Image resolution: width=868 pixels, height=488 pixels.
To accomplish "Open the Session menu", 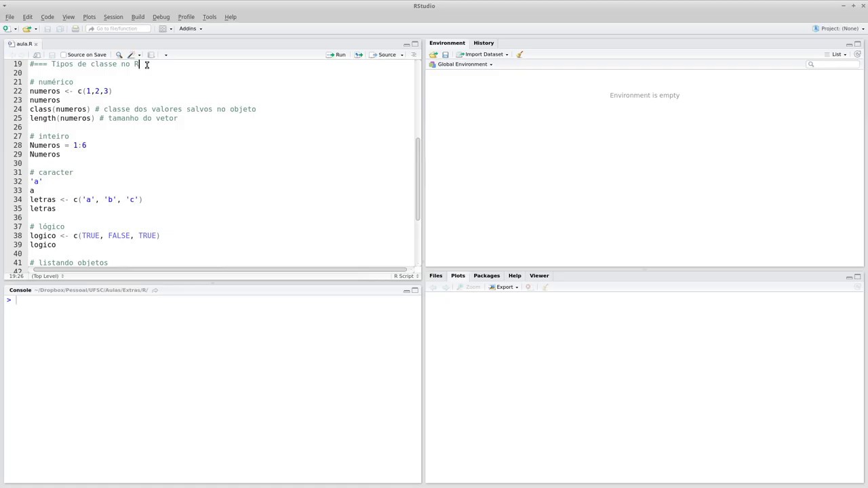I will (113, 17).
